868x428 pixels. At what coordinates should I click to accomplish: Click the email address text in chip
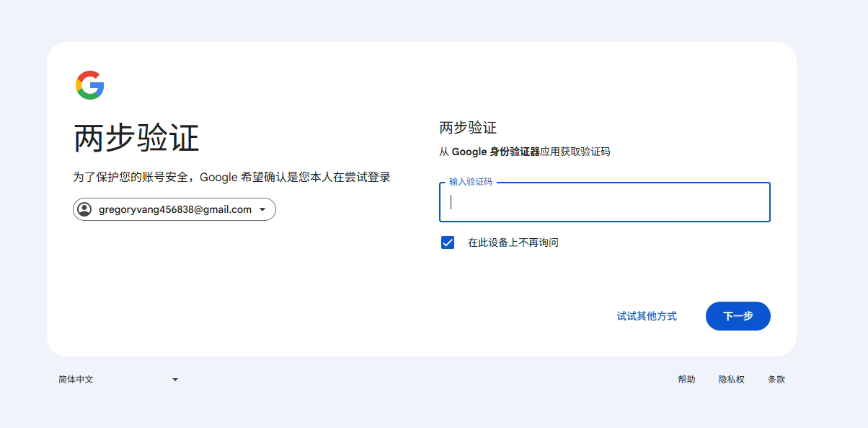[x=174, y=209]
